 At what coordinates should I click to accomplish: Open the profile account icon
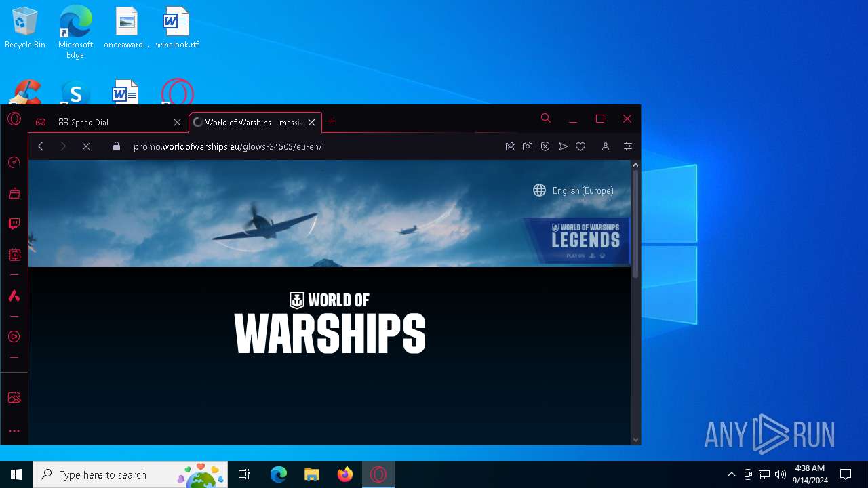tap(606, 146)
